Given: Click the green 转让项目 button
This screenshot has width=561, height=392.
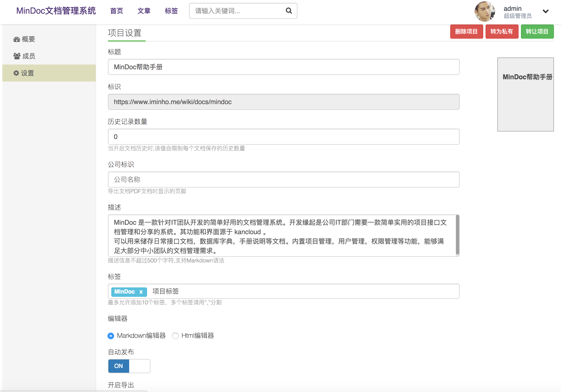Looking at the screenshot, I should click(537, 32).
